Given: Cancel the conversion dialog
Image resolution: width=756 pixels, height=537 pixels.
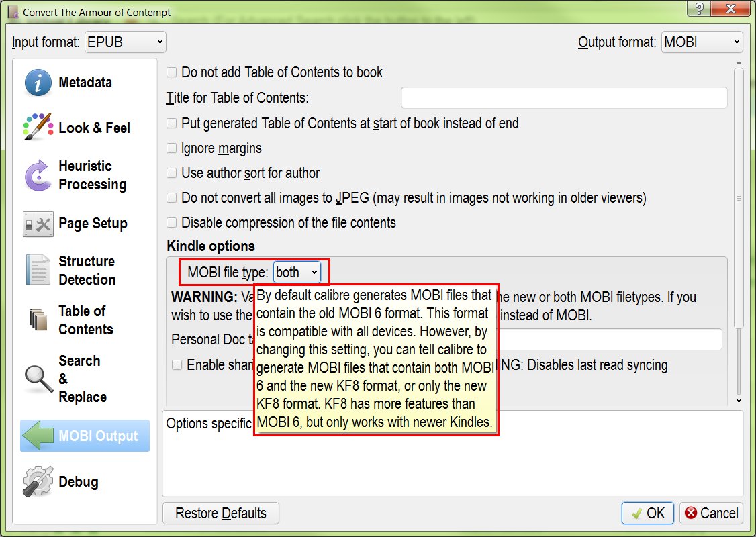Looking at the screenshot, I should point(711,514).
